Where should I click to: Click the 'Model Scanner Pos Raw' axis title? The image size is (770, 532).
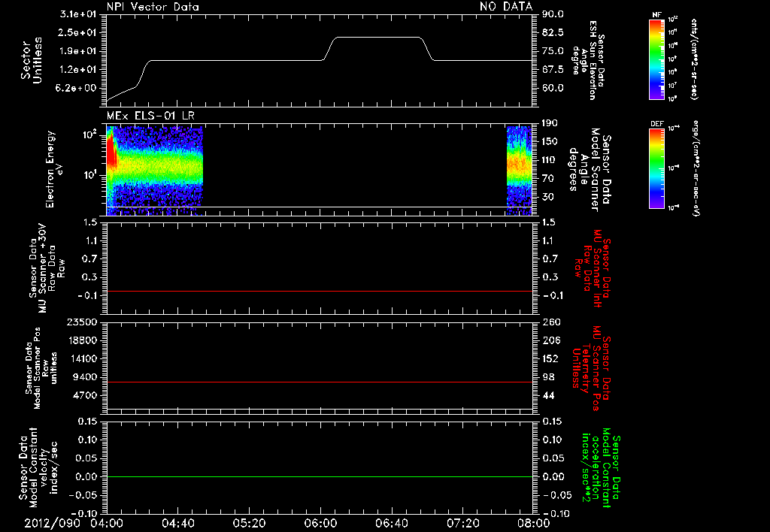click(x=41, y=368)
